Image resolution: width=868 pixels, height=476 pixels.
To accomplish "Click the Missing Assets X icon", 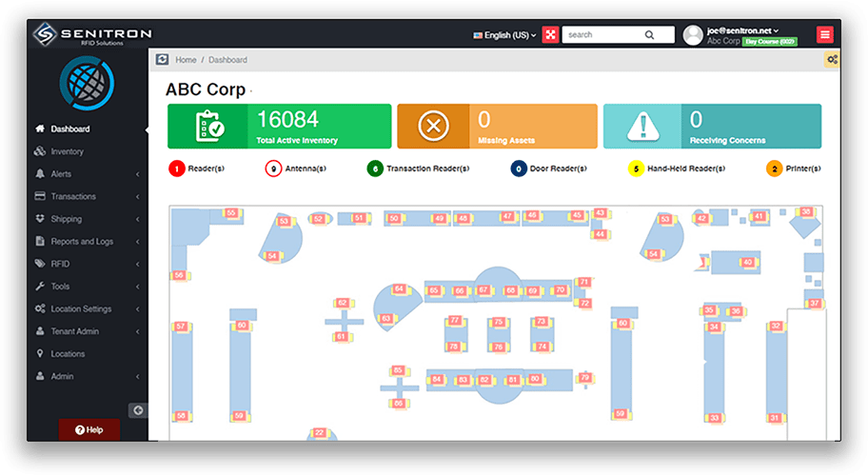I will tap(433, 127).
